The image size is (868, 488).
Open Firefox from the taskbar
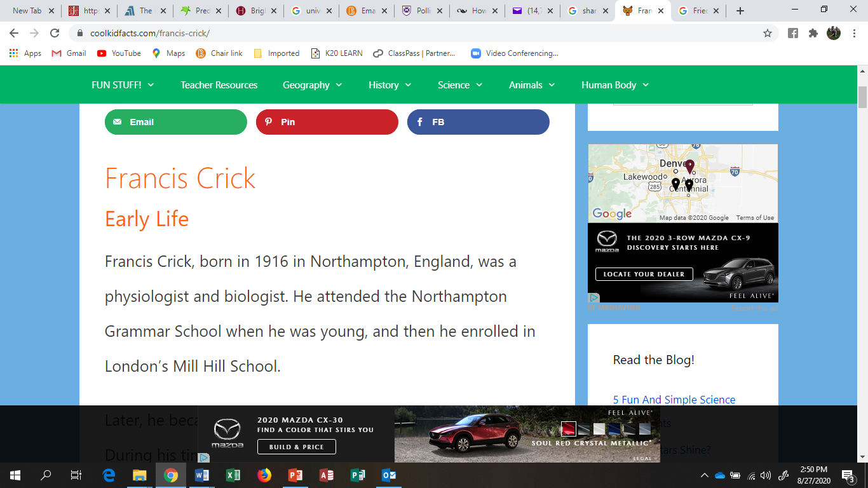coord(264,475)
